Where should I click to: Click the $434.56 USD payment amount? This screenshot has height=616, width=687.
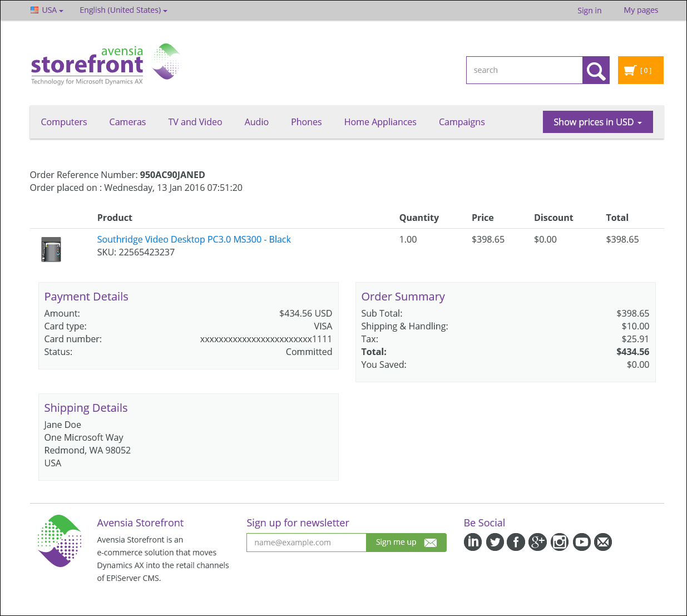coord(305,313)
